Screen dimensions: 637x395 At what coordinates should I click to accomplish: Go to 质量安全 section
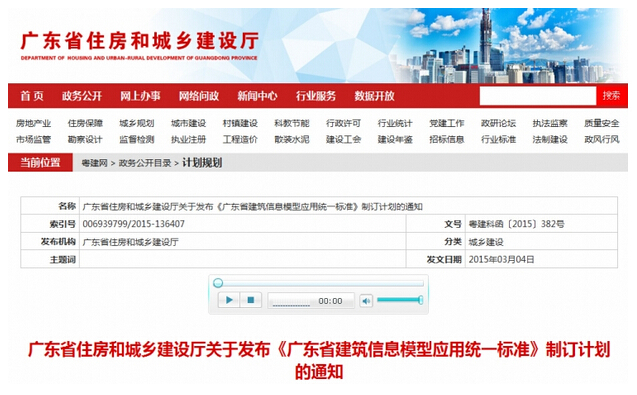pos(602,123)
